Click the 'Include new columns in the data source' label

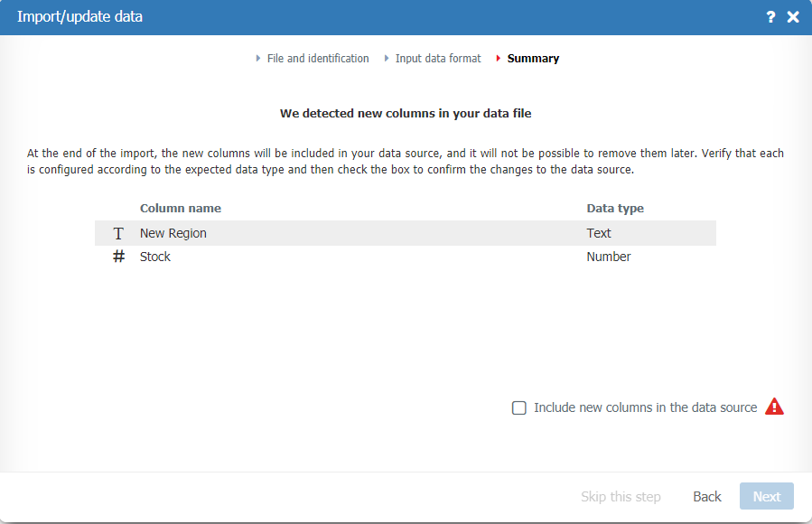(x=645, y=407)
